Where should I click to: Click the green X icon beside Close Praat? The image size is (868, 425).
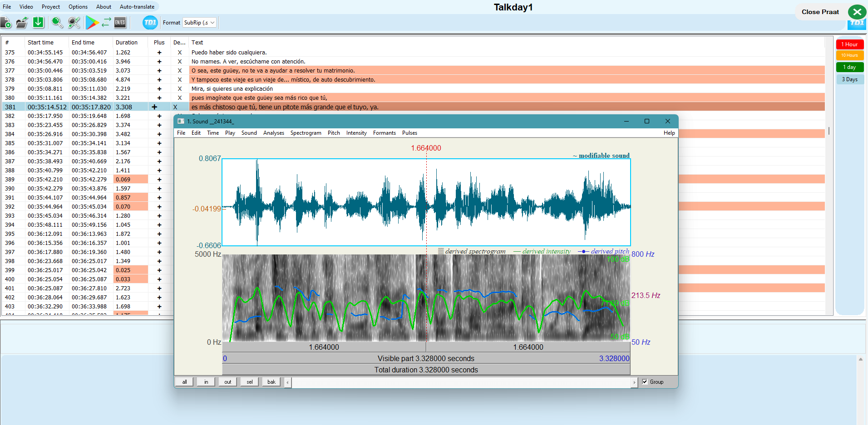tap(857, 12)
